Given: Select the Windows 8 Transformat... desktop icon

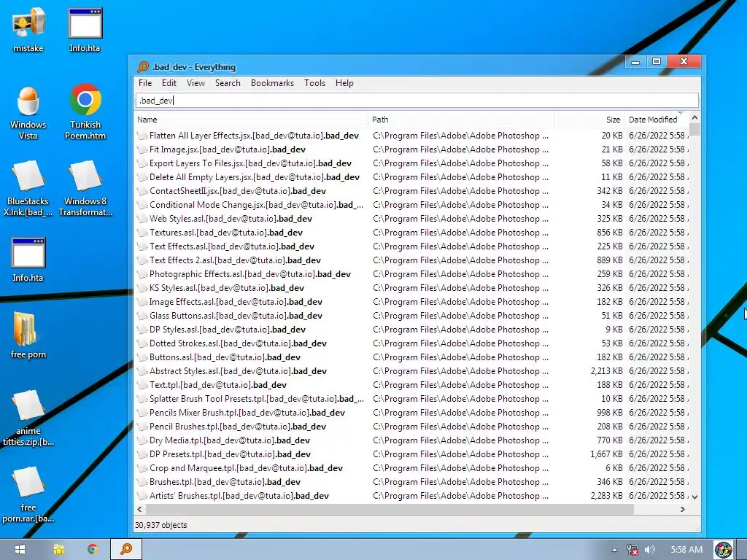Looking at the screenshot, I should click(85, 189).
